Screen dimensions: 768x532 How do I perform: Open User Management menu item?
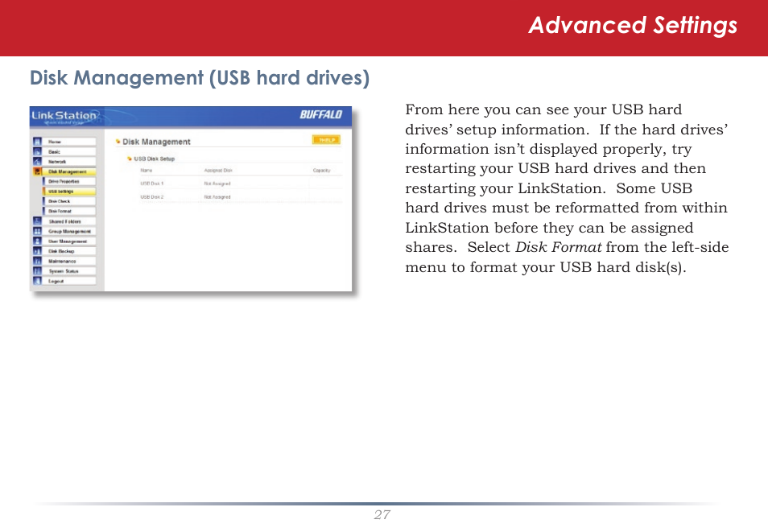point(69,241)
